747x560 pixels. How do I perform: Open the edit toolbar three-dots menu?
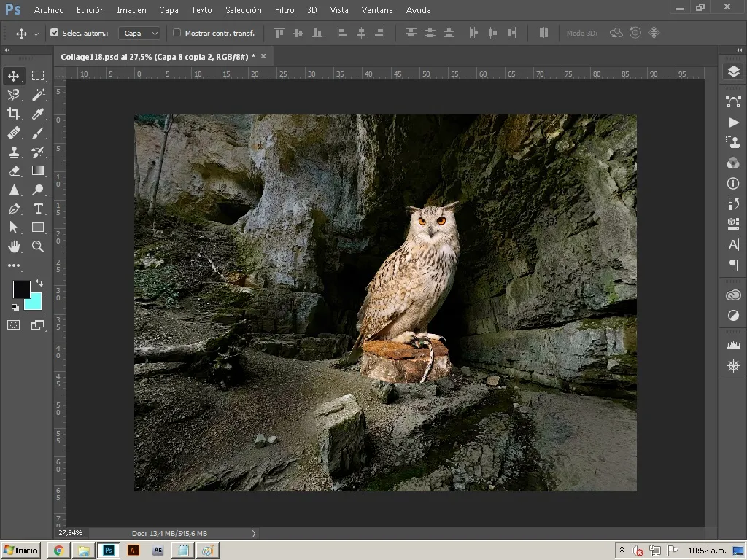click(13, 265)
